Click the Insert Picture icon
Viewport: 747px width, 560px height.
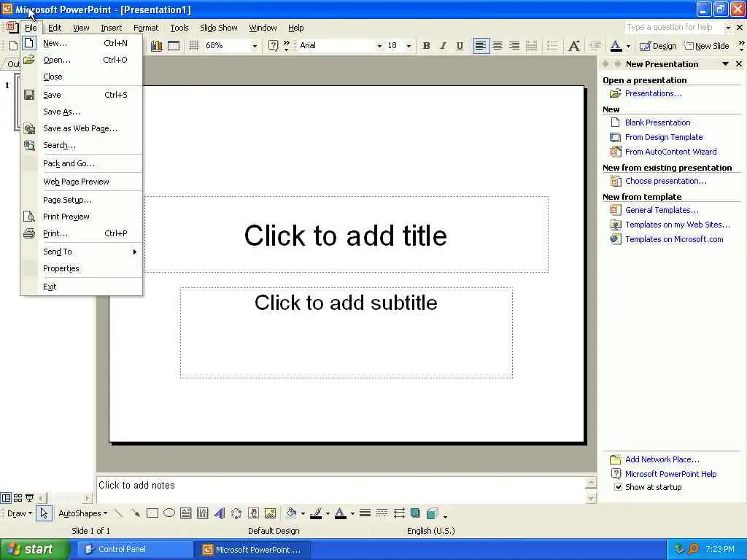pyautogui.click(x=270, y=513)
